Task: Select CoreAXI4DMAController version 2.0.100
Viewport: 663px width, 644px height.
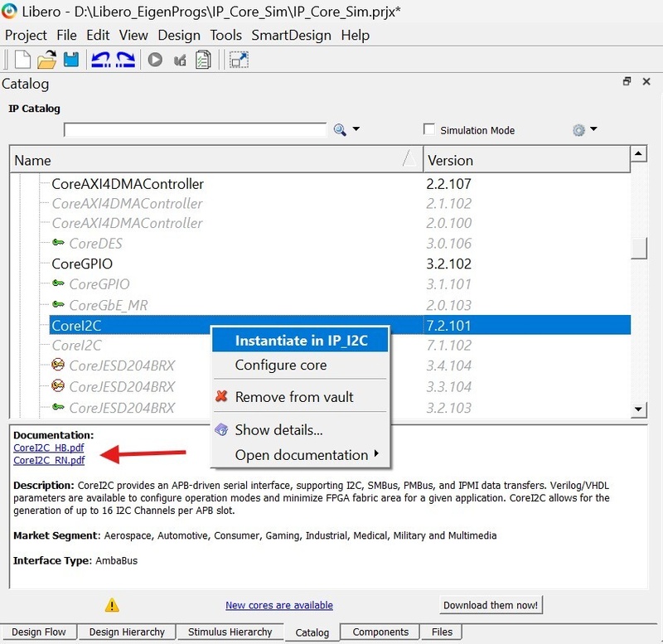Action: tap(340, 223)
